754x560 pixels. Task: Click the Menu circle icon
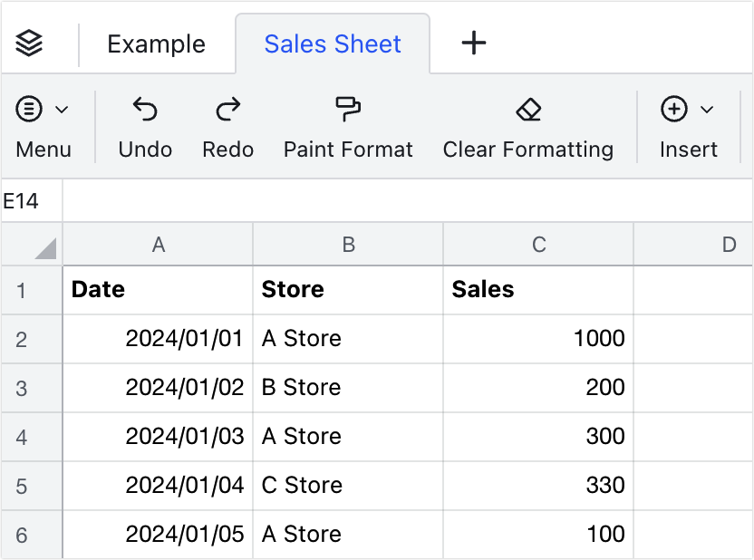(x=30, y=110)
